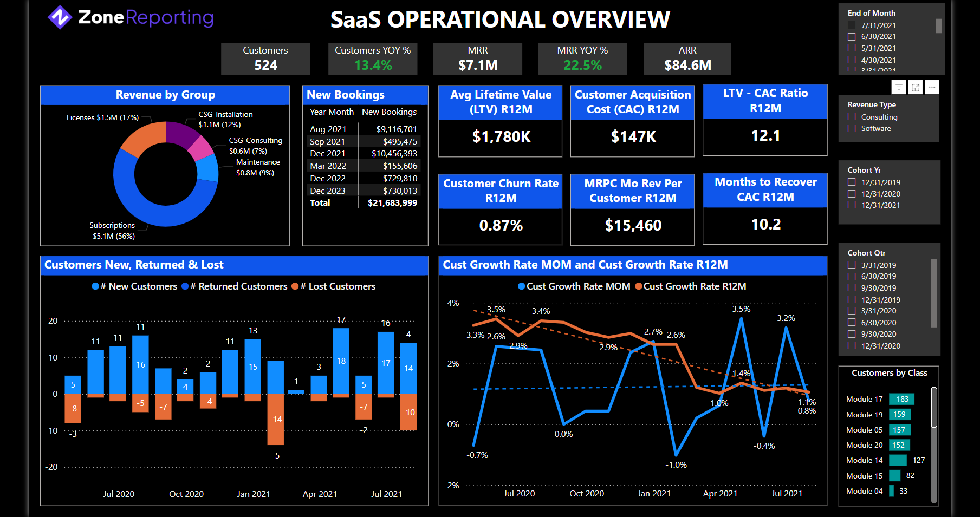This screenshot has height=517, width=980.
Task: Click the Year Month column header
Action: (x=332, y=112)
